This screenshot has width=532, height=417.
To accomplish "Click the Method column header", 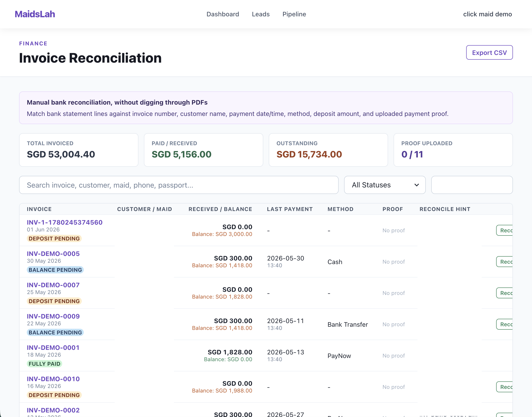I will (340, 209).
